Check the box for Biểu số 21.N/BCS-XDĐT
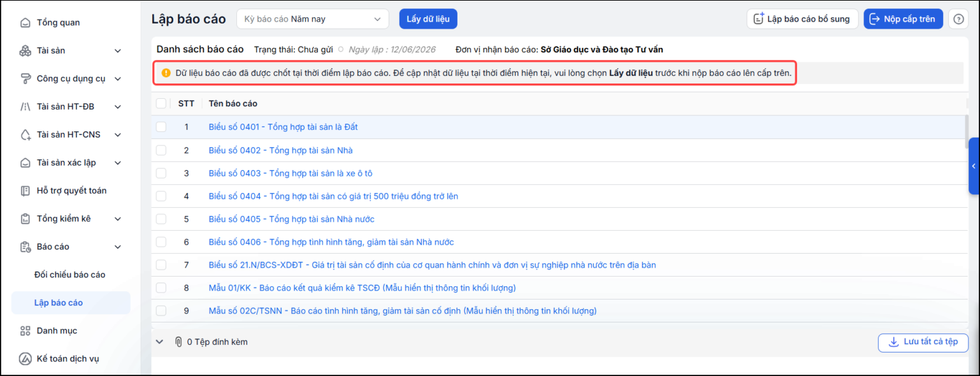980x376 pixels. [x=161, y=265]
